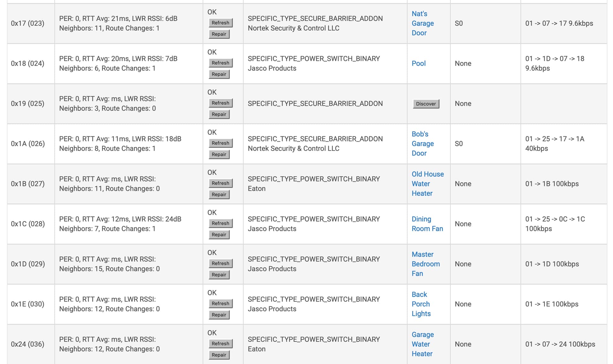Open Dining Room Fan device link

(427, 224)
